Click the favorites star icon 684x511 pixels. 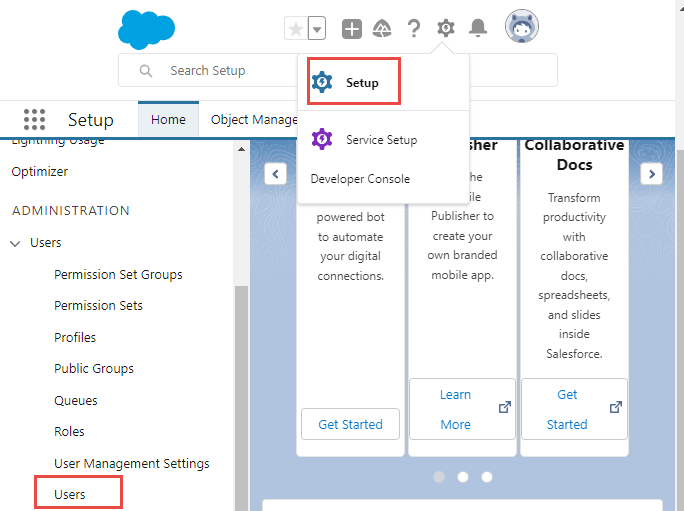[296, 29]
